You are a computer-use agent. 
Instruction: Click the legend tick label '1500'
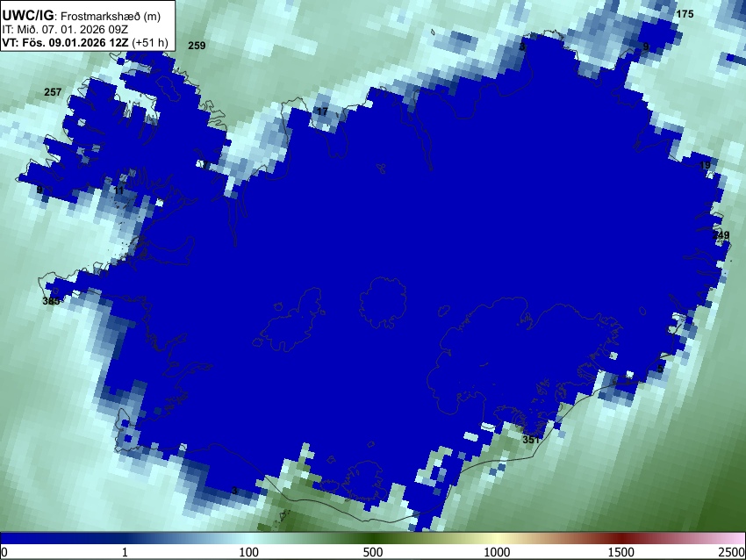pos(621,552)
